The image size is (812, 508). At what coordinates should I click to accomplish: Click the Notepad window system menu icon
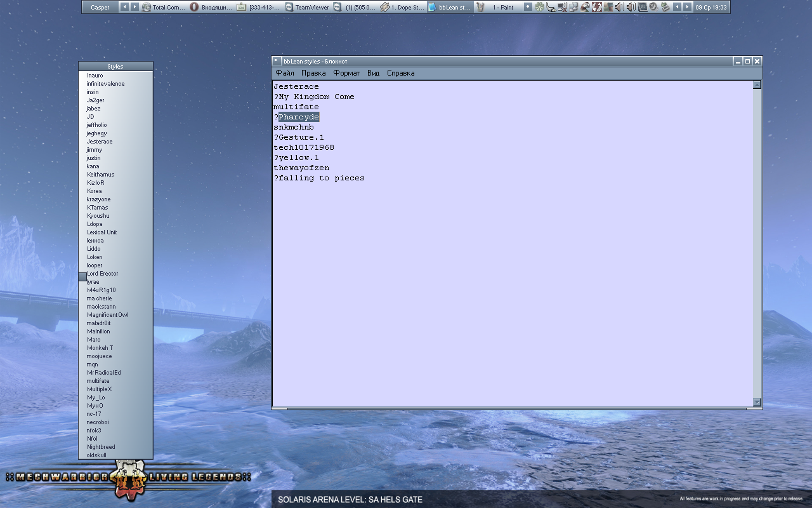point(277,61)
